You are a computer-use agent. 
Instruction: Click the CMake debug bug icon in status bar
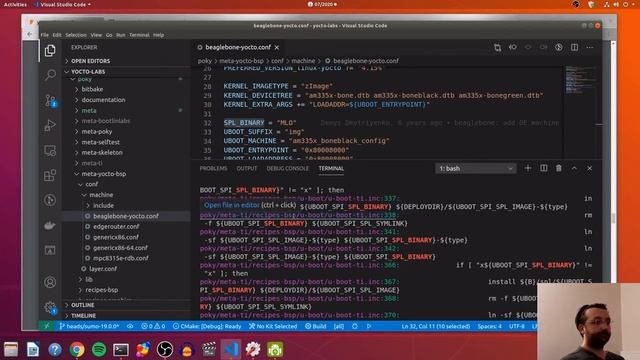pos(355,326)
